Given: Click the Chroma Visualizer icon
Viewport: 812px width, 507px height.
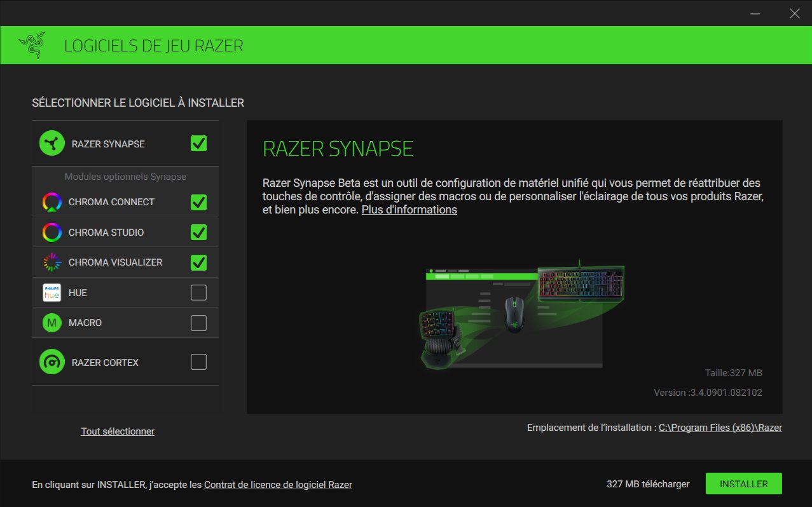Looking at the screenshot, I should coord(52,262).
